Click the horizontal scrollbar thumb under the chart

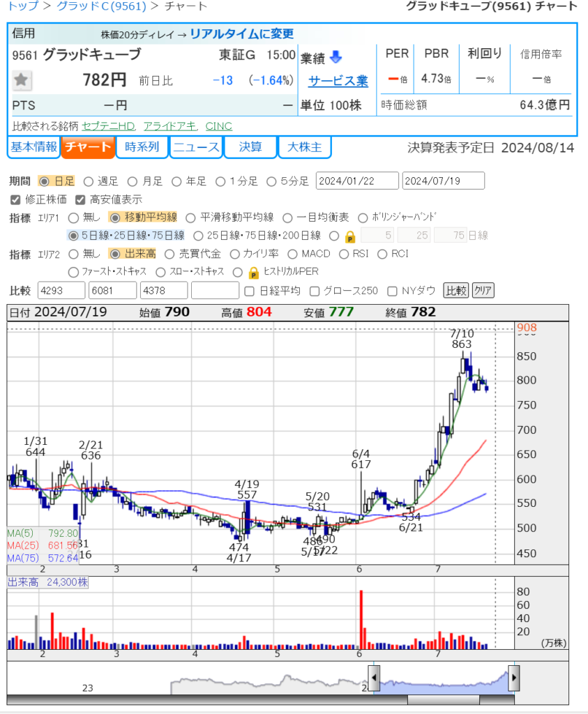[x=443, y=699]
